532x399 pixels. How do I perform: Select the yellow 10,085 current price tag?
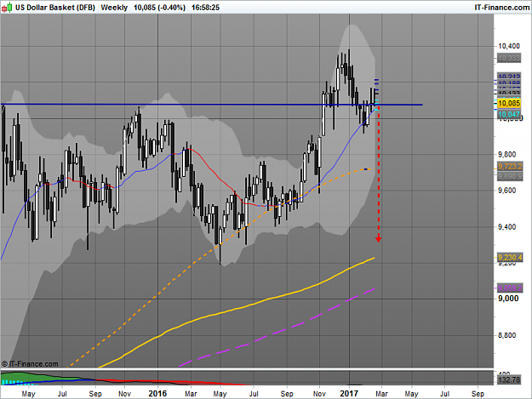coord(509,104)
